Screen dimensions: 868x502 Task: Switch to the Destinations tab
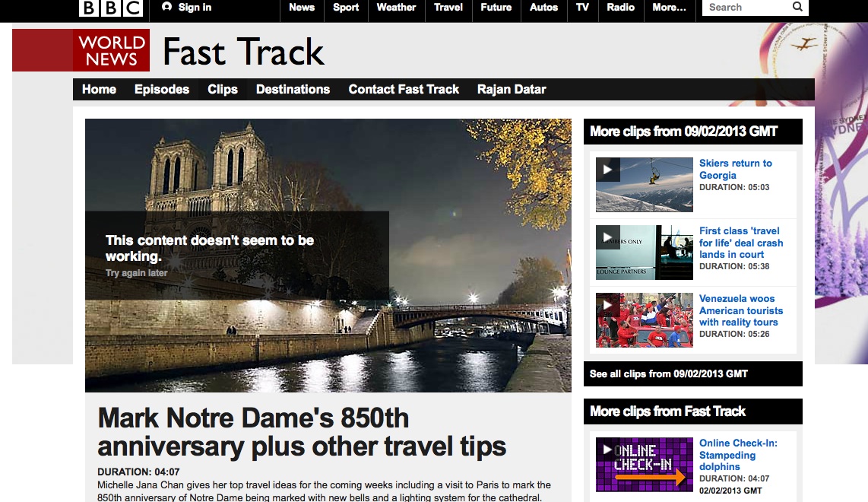click(293, 90)
